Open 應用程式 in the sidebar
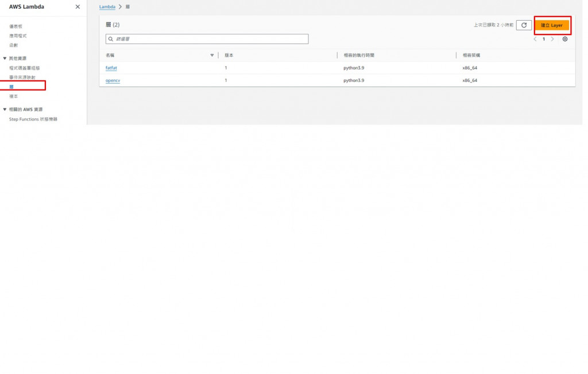This screenshot has height=374, width=588. pos(18,36)
